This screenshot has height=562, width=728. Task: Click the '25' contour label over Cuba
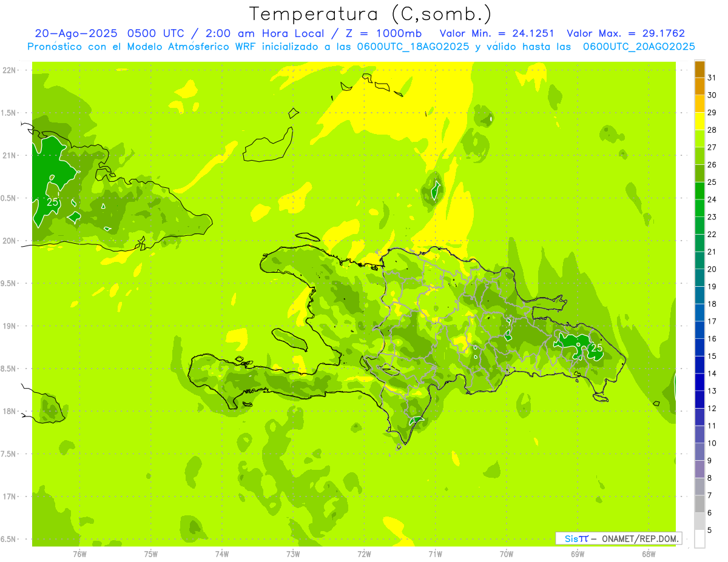pos(53,202)
